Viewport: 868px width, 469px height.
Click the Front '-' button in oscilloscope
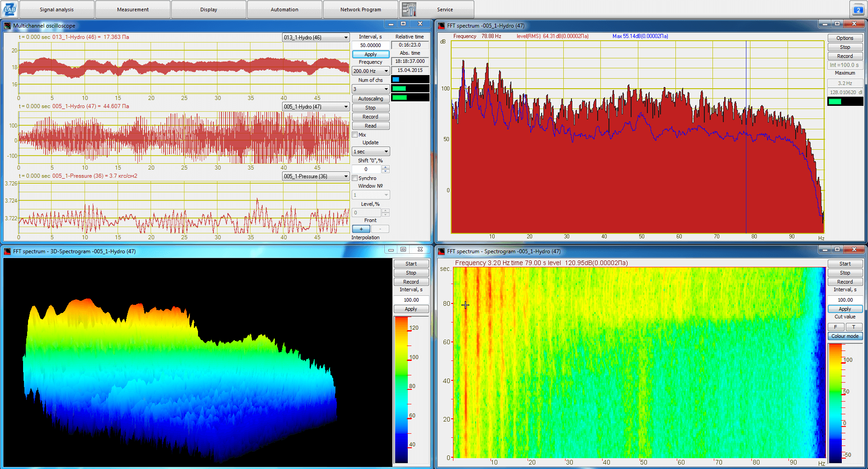(x=380, y=229)
